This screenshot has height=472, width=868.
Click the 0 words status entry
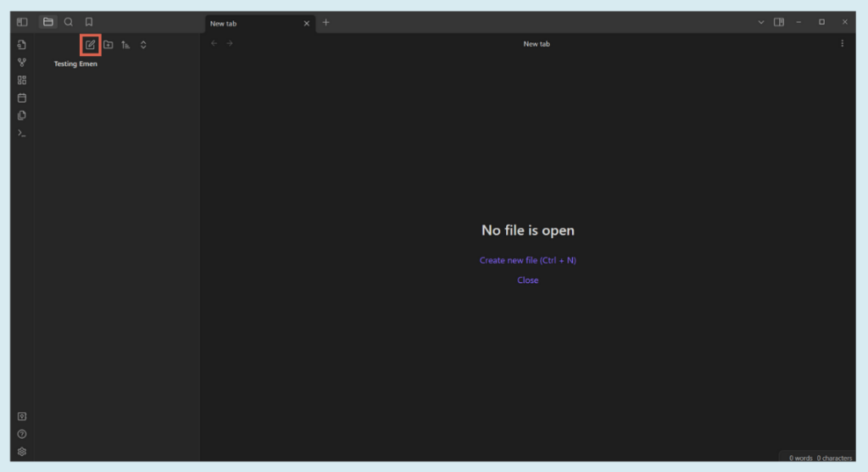(x=800, y=458)
